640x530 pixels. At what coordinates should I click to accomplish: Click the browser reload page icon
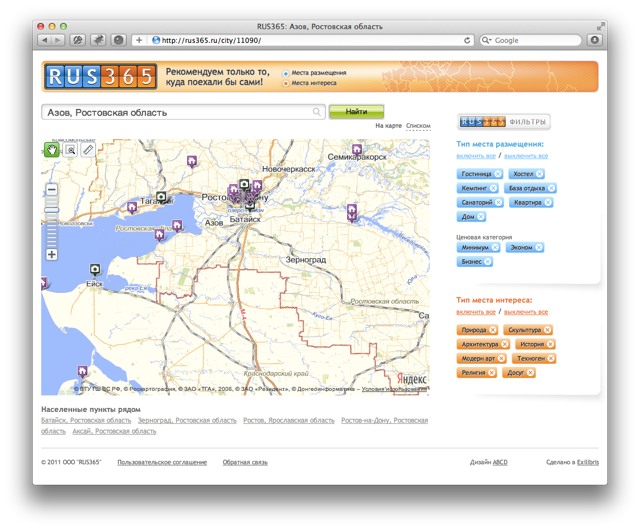coord(467,40)
